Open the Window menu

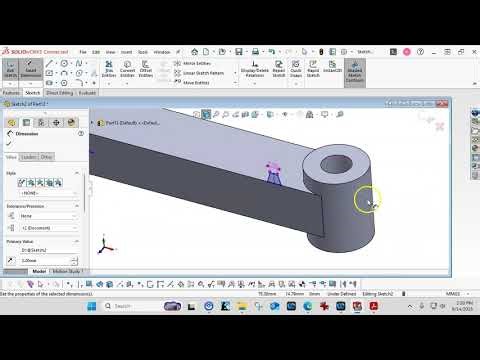pyautogui.click(x=162, y=52)
